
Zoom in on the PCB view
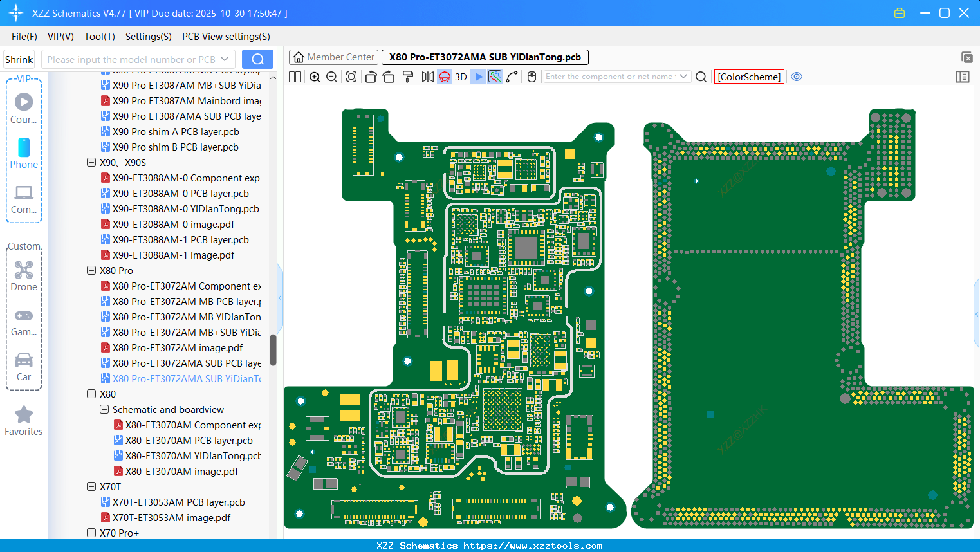pos(315,77)
